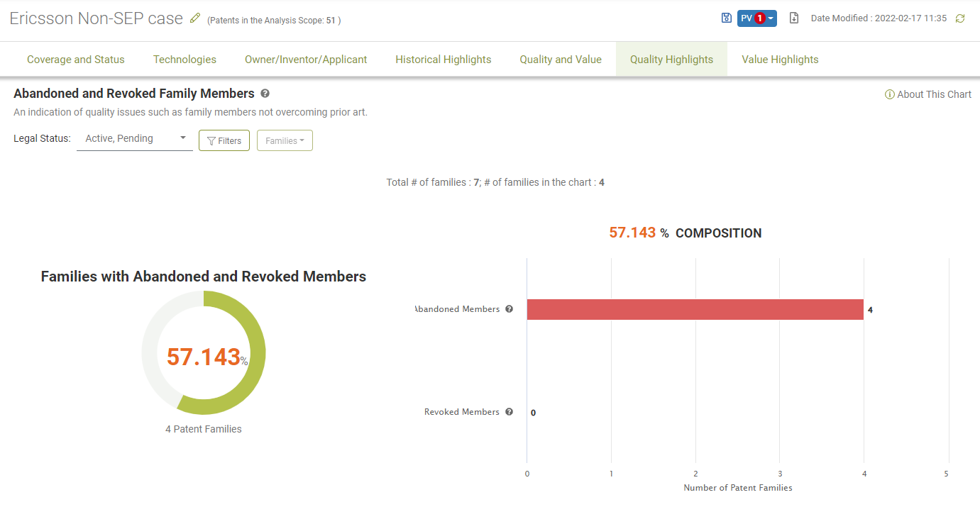Click the 'Families with Abandoned and Revoked Members' title
Viewport: 980px width, 524px height.
[204, 277]
